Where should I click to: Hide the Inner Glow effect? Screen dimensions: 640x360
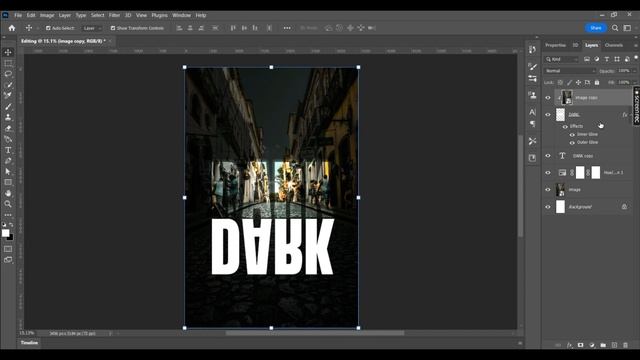[572, 135]
